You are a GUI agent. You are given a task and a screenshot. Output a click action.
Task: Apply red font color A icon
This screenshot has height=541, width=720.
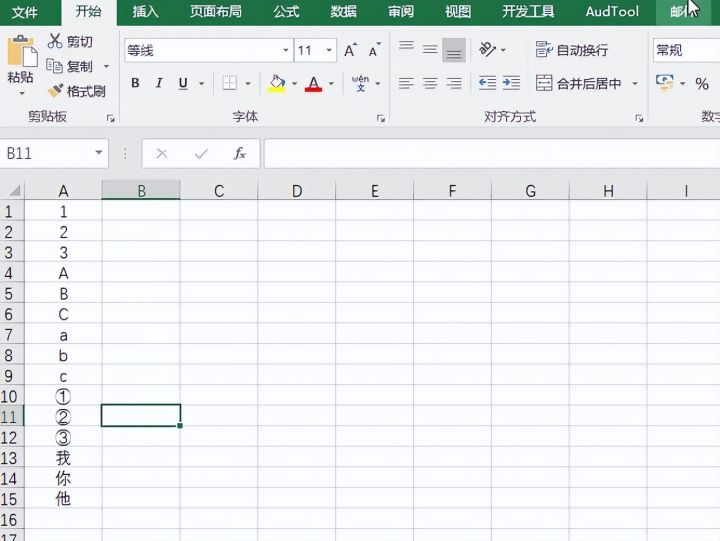click(x=313, y=84)
